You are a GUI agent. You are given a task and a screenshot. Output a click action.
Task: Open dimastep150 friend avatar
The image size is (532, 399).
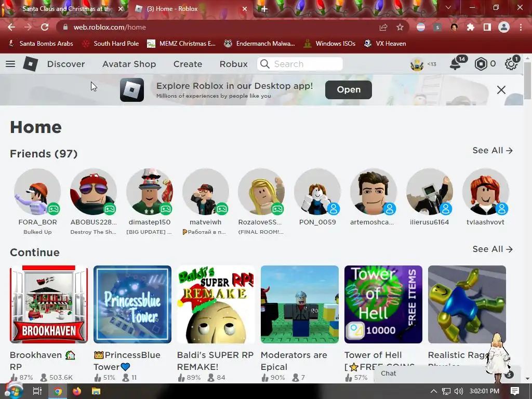[150, 192]
